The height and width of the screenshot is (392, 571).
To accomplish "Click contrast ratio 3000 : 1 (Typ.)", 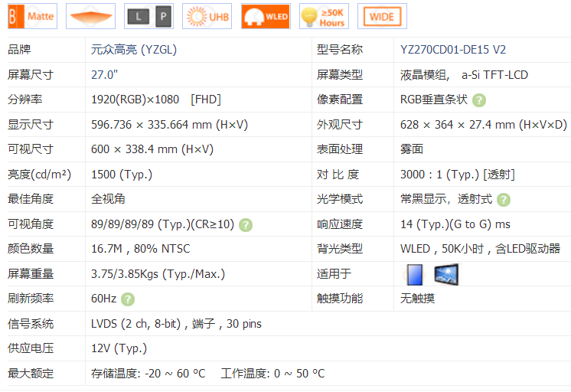I will 439,175.
